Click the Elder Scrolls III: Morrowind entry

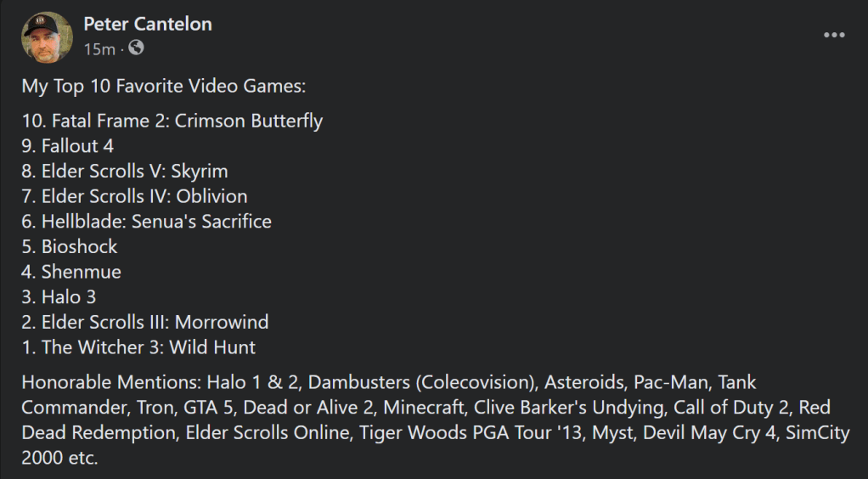(145, 322)
